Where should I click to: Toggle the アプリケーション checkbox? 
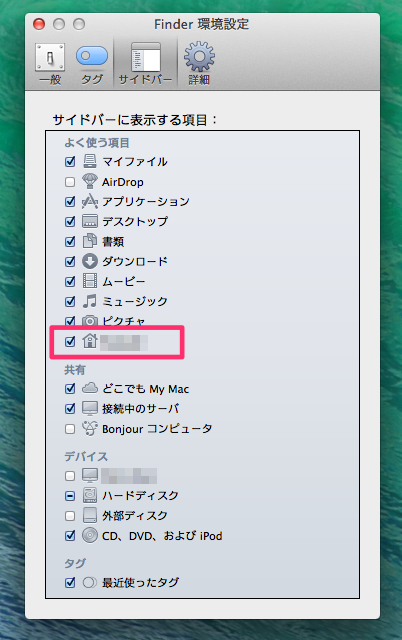point(70,201)
